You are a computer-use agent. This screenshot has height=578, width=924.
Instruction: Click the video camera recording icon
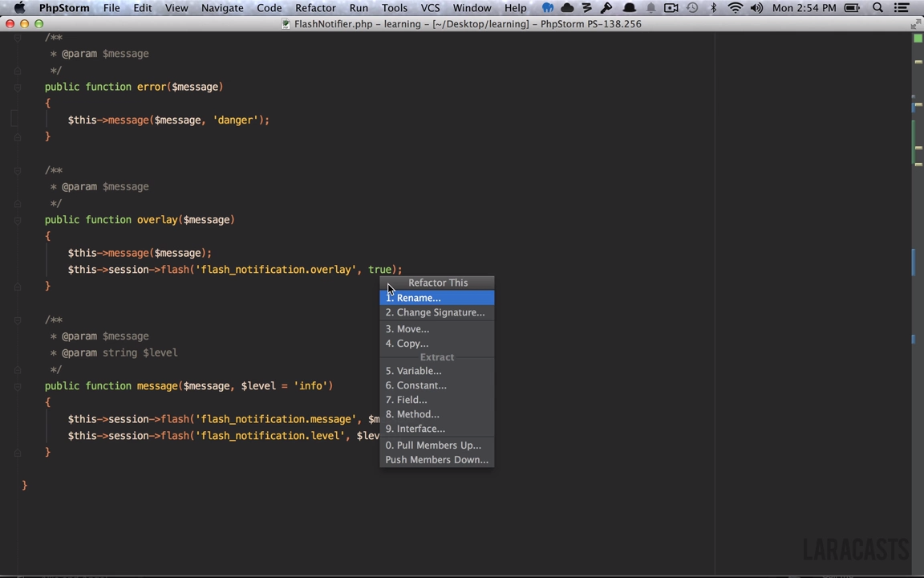click(671, 8)
